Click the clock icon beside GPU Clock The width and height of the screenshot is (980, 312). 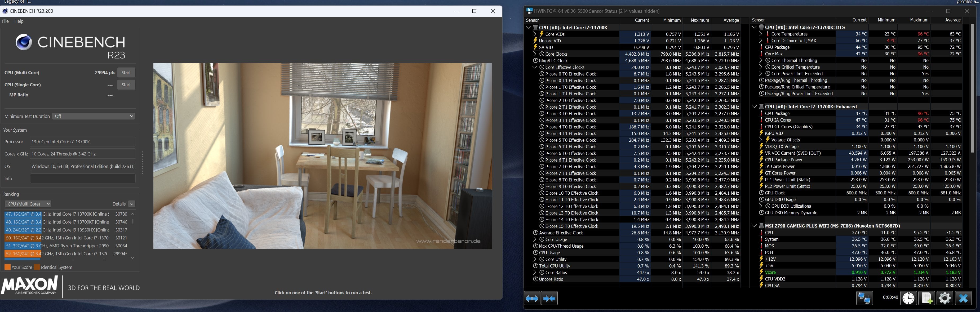click(x=761, y=193)
